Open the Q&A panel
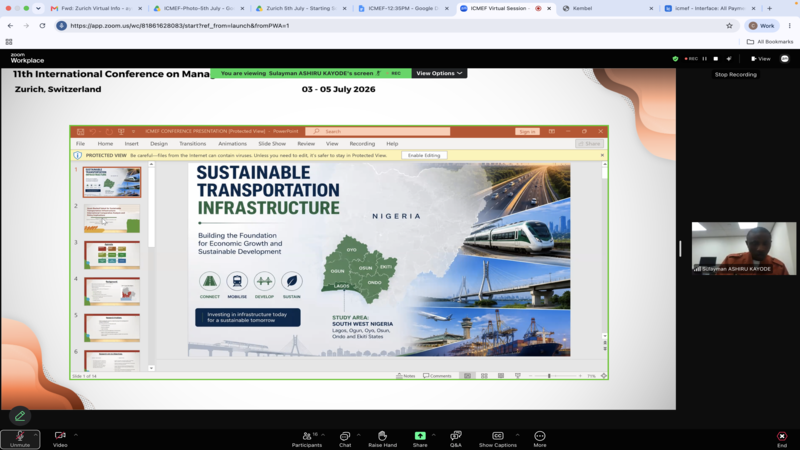 [x=456, y=439]
